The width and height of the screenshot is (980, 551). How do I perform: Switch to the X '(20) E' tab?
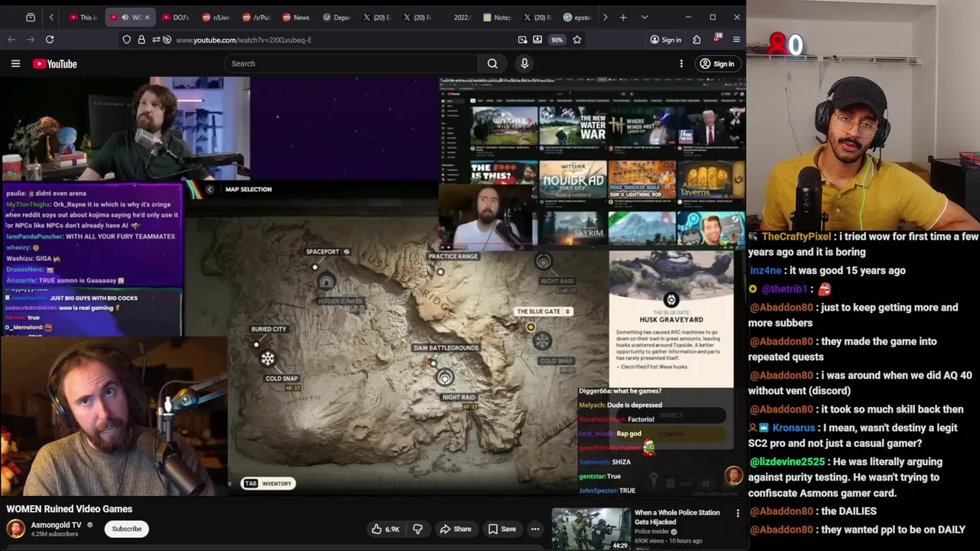376,17
